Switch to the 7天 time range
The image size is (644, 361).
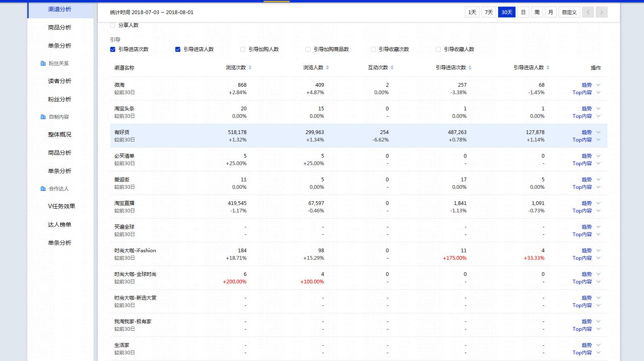click(489, 12)
